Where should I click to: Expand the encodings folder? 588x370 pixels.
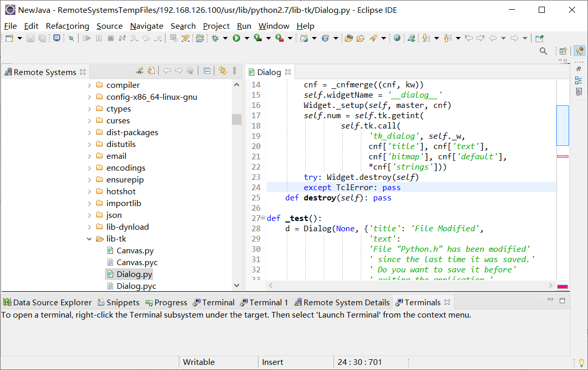point(89,168)
